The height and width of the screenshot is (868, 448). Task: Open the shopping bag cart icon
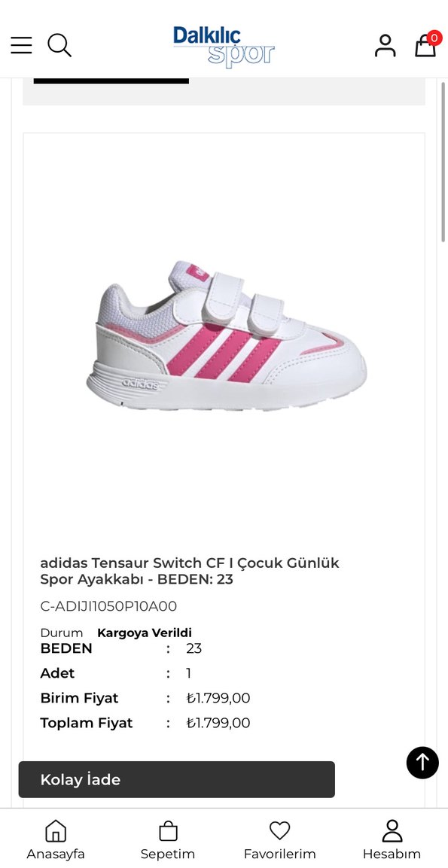425,45
